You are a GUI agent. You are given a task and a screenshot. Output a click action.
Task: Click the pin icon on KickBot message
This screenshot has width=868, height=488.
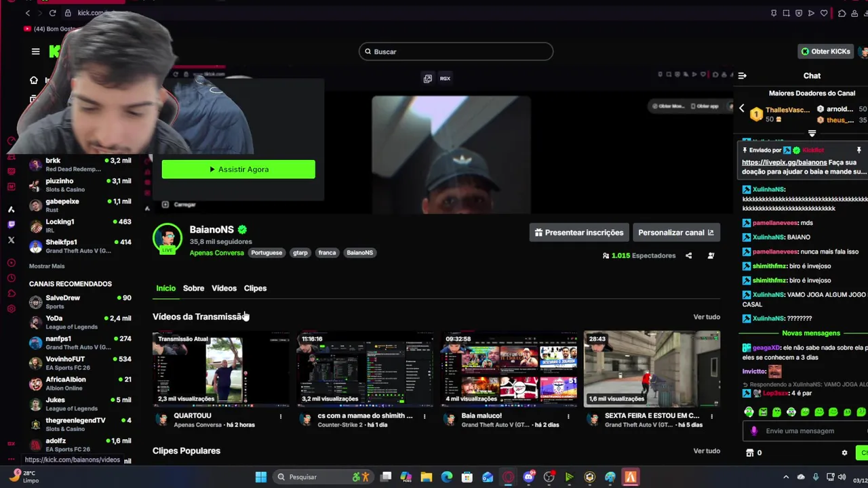tap(859, 150)
